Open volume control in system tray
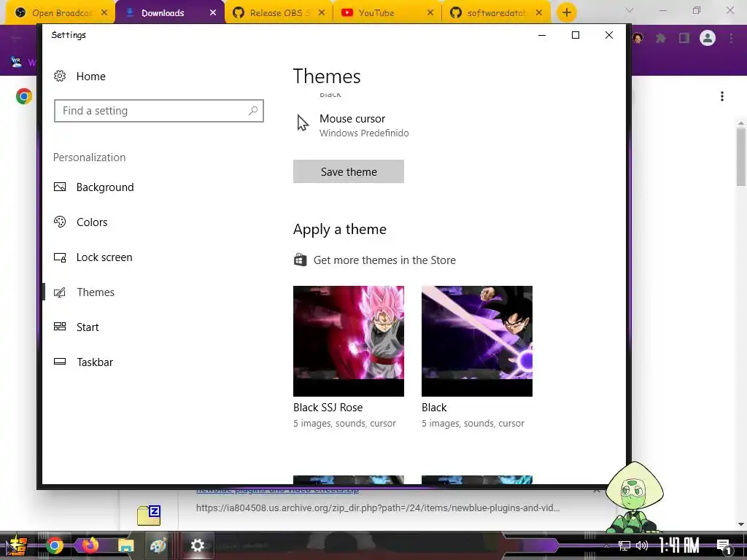This screenshot has height=560, width=747. tap(642, 545)
